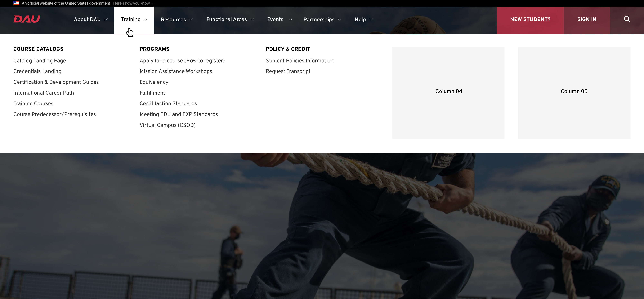The image size is (644, 299).
Task: Open the Resources menu
Action: [177, 20]
